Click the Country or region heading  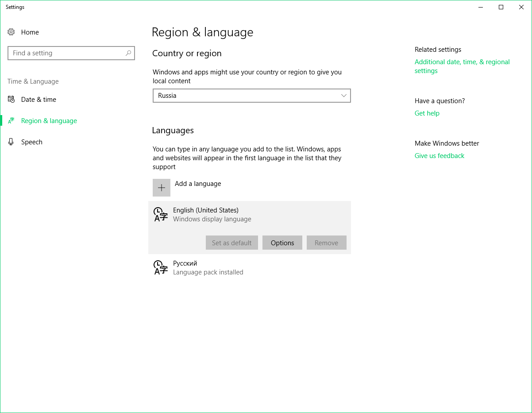[187, 53]
